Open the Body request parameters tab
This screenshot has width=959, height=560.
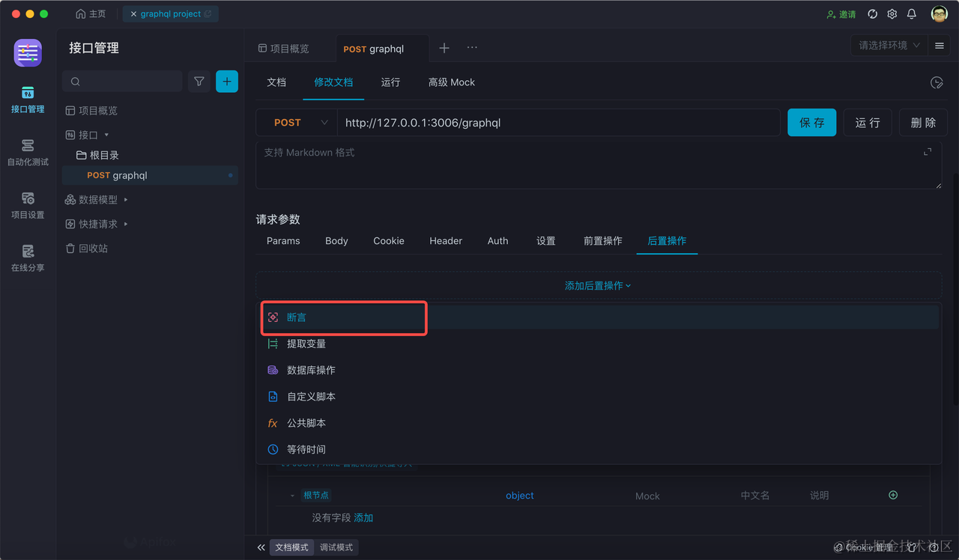[336, 240]
